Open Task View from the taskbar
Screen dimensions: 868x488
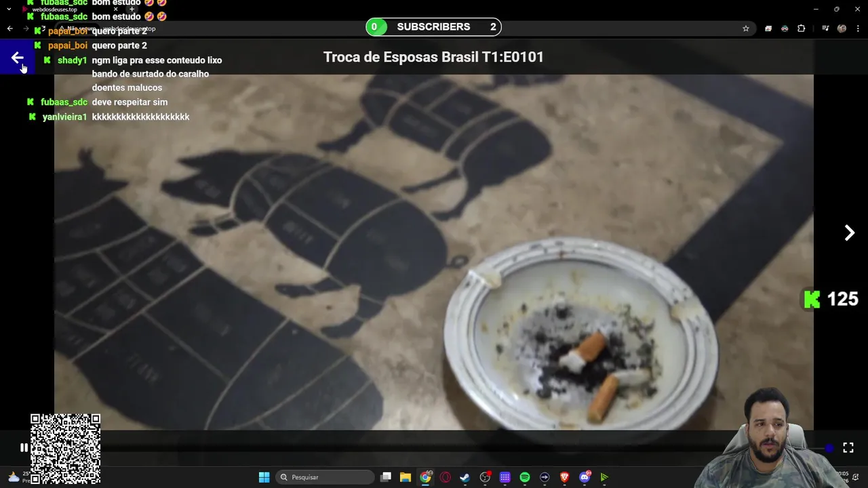click(x=386, y=477)
